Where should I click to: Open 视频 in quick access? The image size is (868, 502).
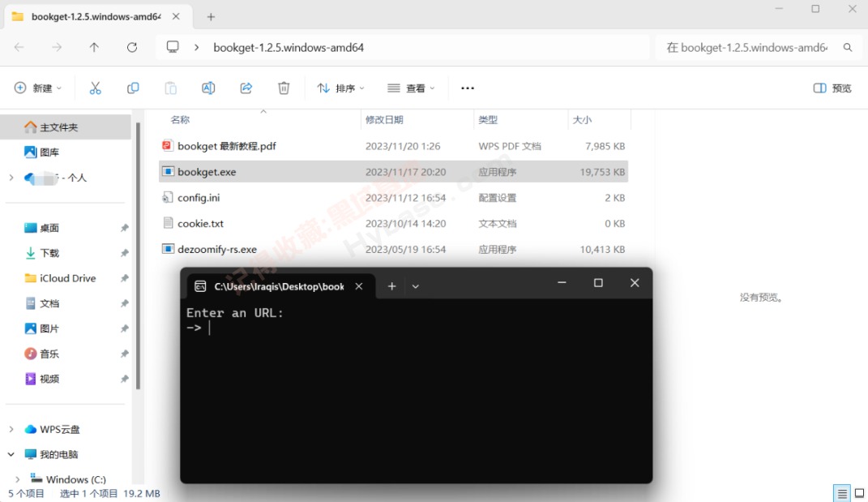[x=49, y=379]
